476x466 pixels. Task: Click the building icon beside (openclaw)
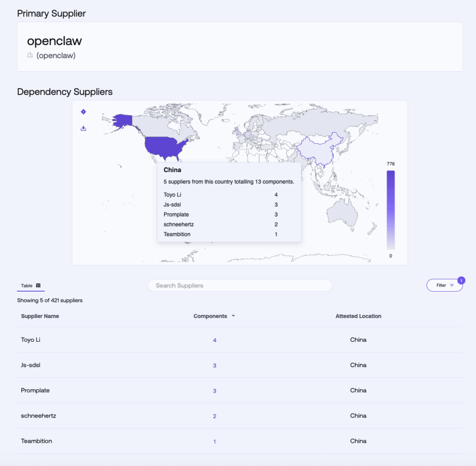pyautogui.click(x=30, y=55)
